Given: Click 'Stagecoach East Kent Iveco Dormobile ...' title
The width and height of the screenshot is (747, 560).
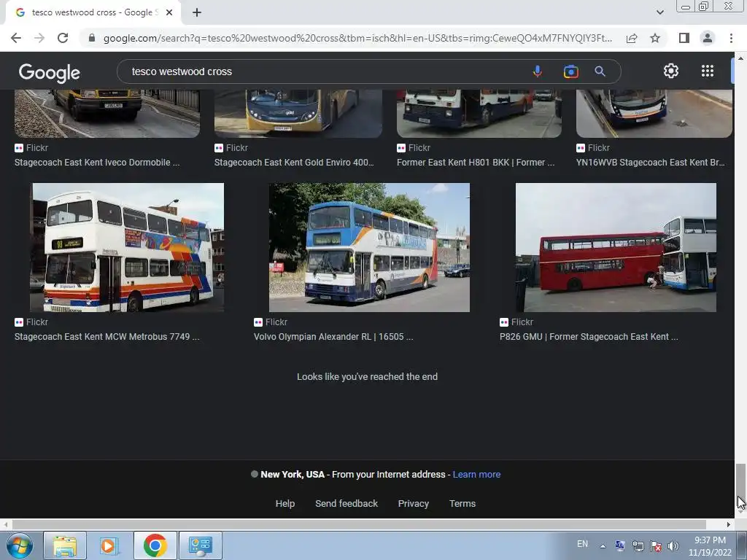Looking at the screenshot, I should (97, 163).
